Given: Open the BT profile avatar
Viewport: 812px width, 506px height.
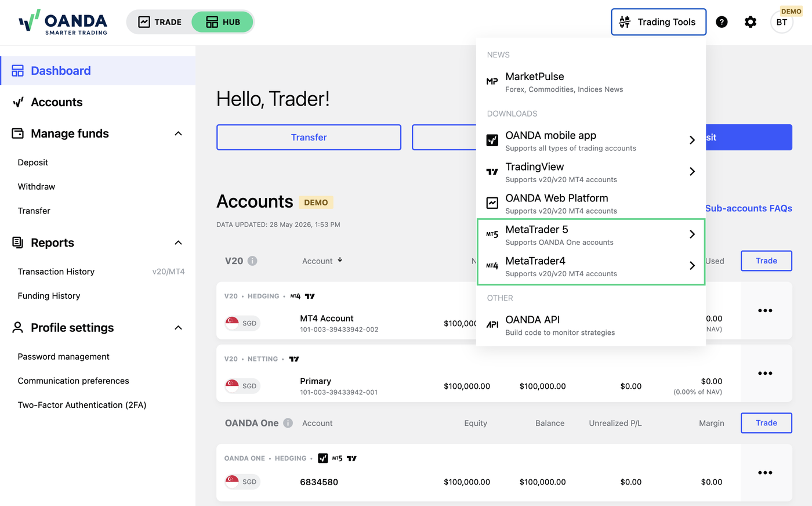Looking at the screenshot, I should (x=782, y=22).
